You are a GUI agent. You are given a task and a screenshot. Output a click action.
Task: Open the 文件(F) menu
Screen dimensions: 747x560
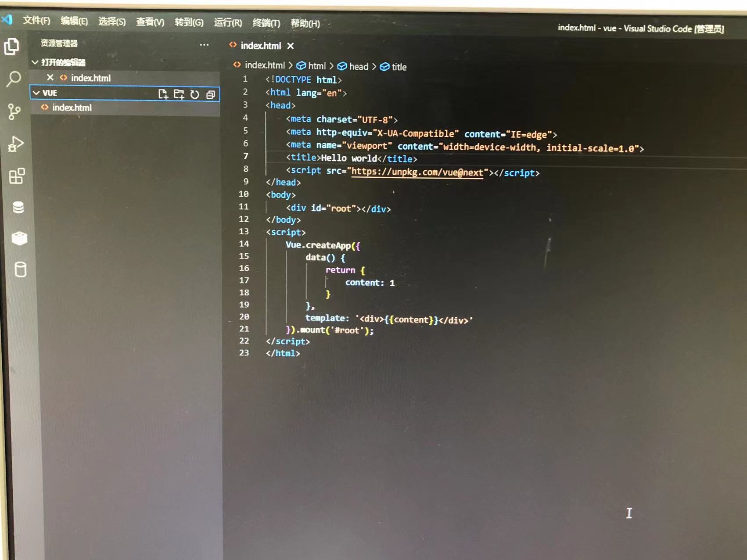point(36,20)
